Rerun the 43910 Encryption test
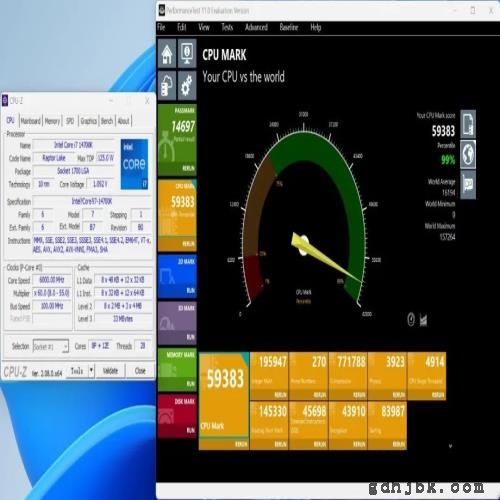This screenshot has height=500, width=500. pyautogui.click(x=359, y=444)
